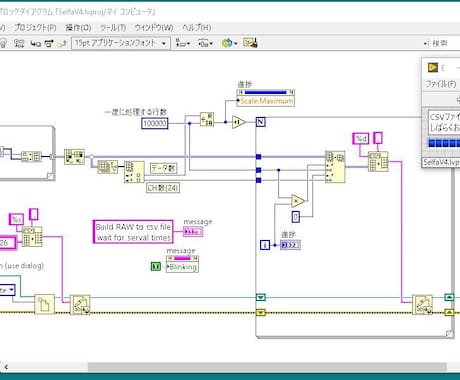Select the 100000 numeric constant
460x380 pixels.
155,124
